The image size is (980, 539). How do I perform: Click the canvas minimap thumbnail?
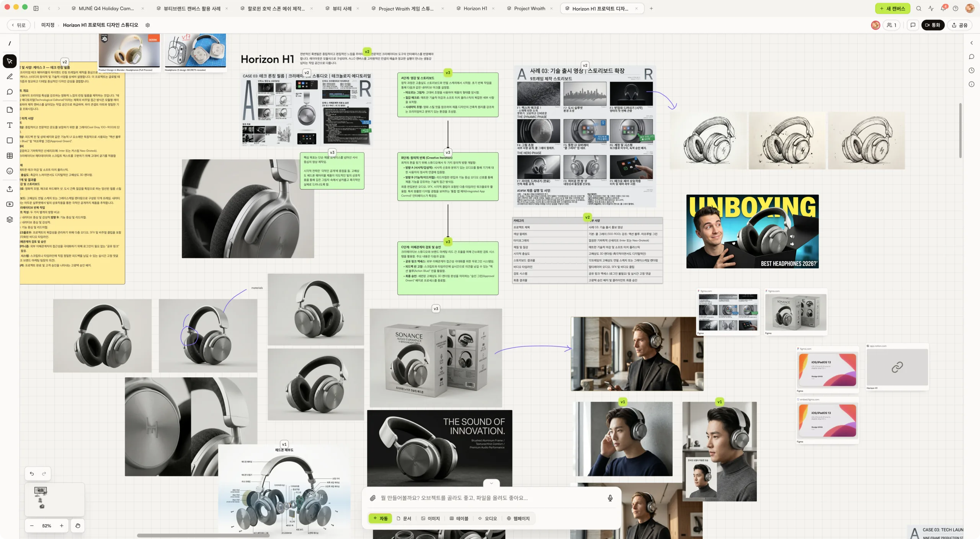pyautogui.click(x=55, y=500)
